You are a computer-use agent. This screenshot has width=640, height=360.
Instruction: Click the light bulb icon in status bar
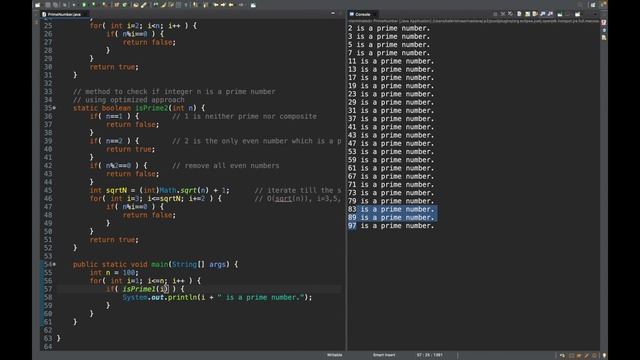tap(604, 356)
